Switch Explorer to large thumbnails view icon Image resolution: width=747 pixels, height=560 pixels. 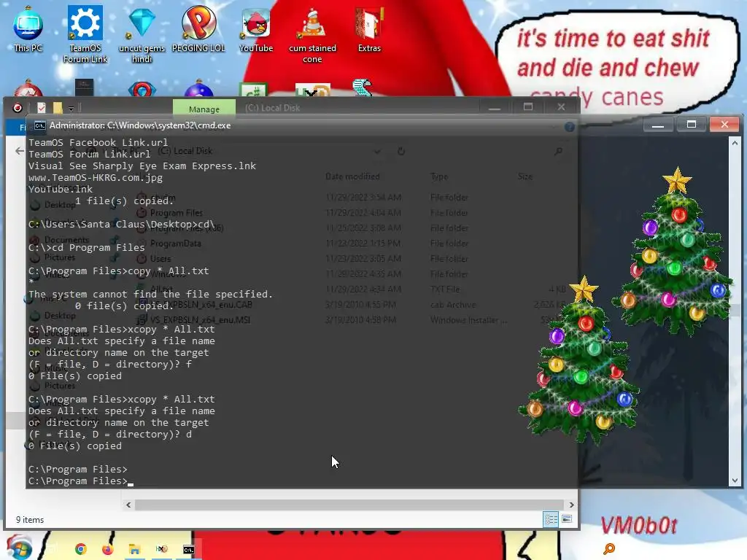pos(566,519)
